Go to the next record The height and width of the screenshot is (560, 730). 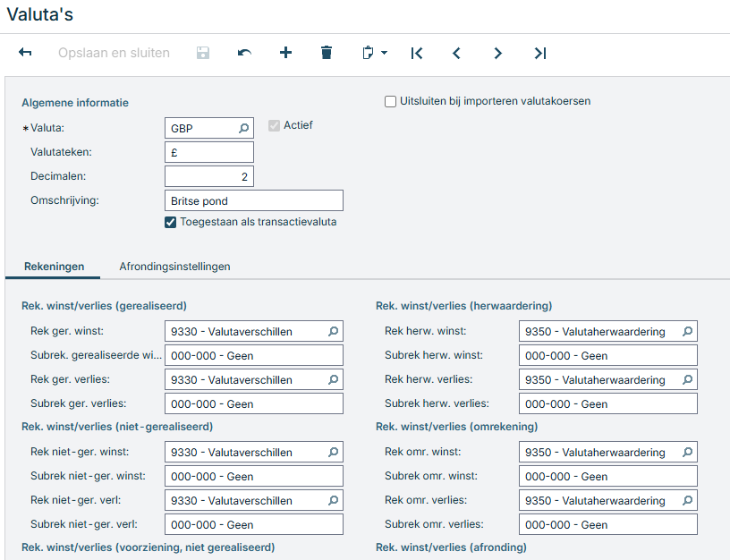tap(498, 53)
